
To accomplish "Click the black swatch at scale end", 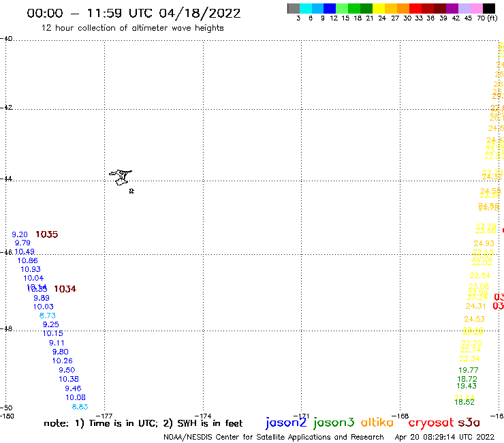I will pyautogui.click(x=489, y=8).
